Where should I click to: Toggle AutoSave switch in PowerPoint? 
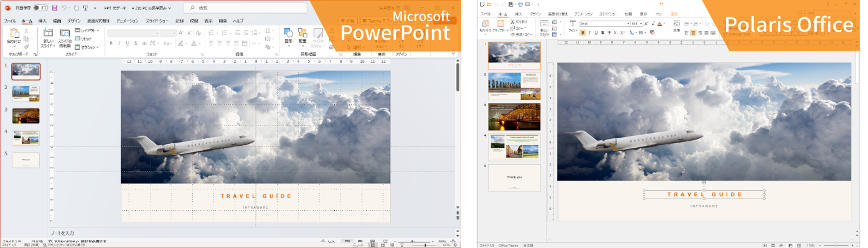(41, 8)
